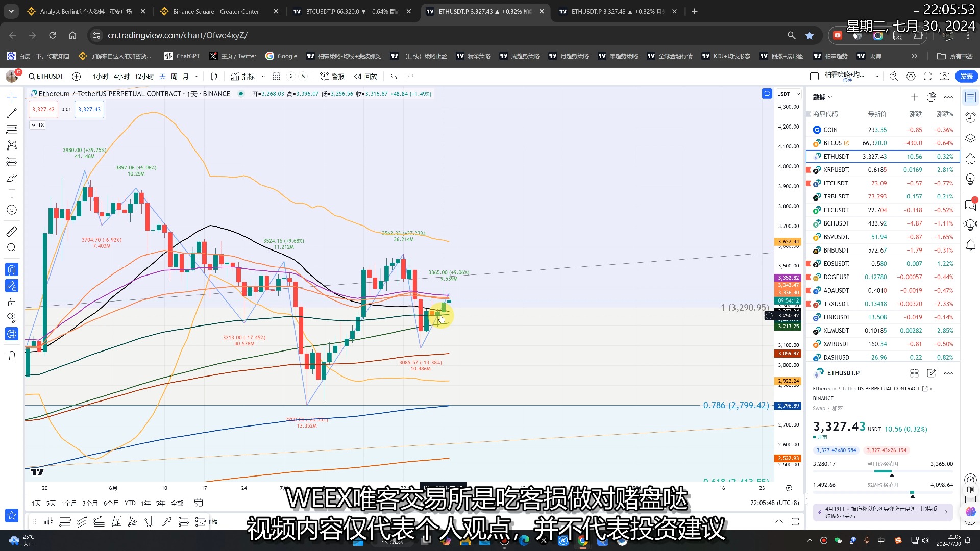The height and width of the screenshot is (551, 980).
Task: Toggle the S indicator button
Action: click(291, 77)
